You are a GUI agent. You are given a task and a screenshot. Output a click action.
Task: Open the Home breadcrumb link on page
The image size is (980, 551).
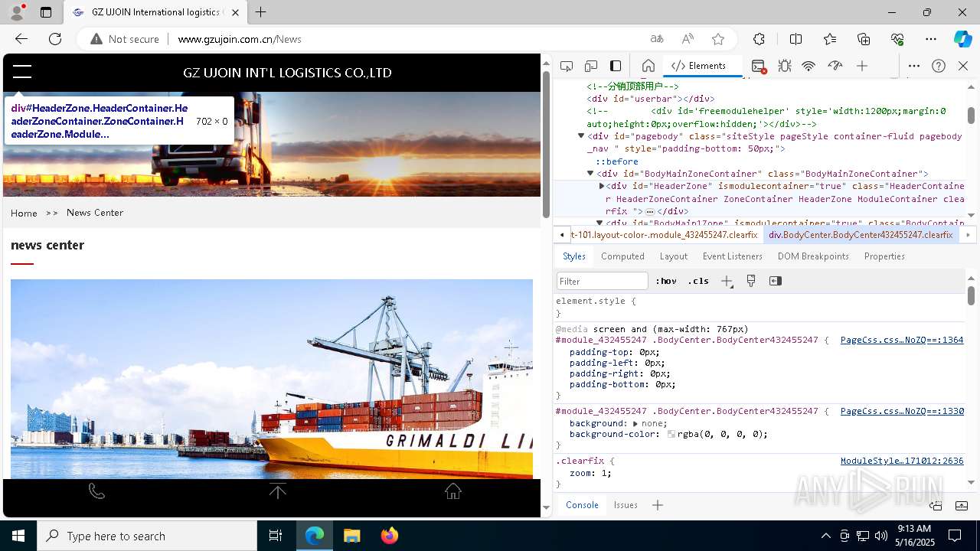[x=24, y=213]
